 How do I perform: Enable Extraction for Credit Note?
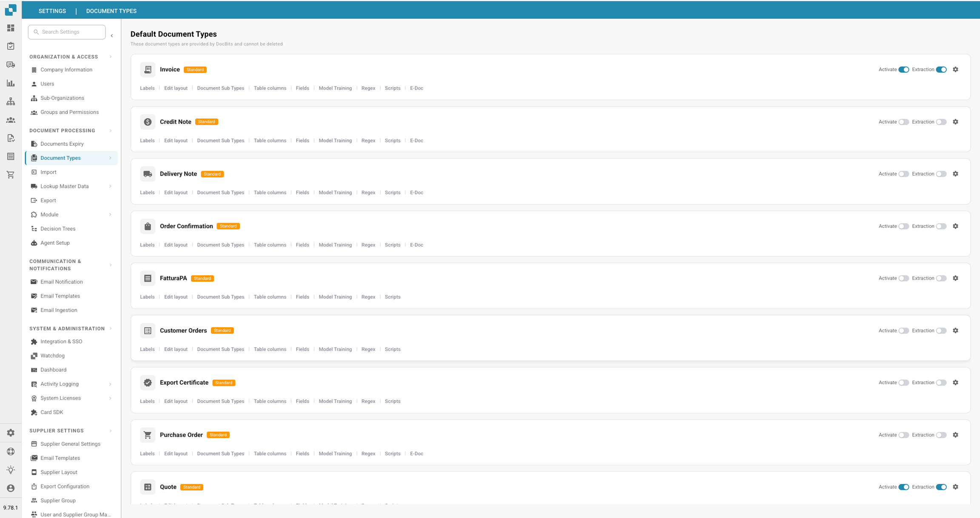(x=941, y=122)
